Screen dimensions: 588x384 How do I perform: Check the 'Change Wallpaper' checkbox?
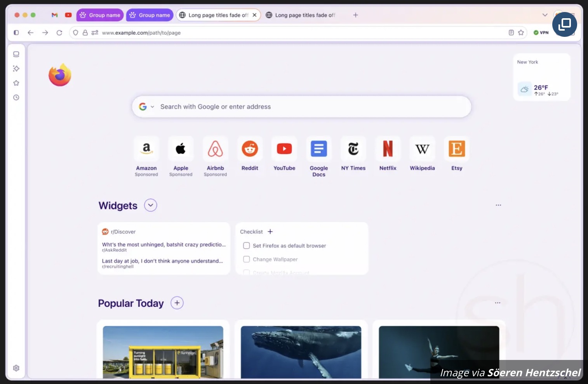246,259
